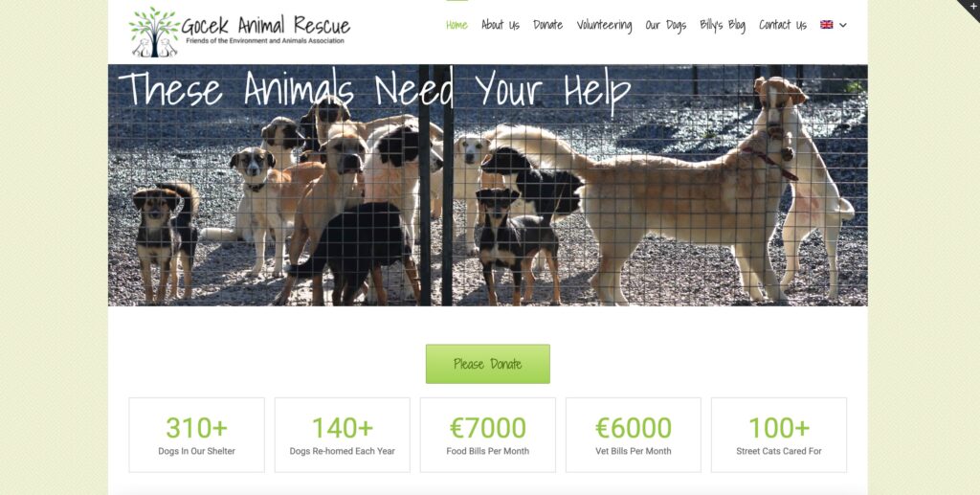Open the Contact Us page
This screenshot has width=980, height=495.
pos(783,25)
